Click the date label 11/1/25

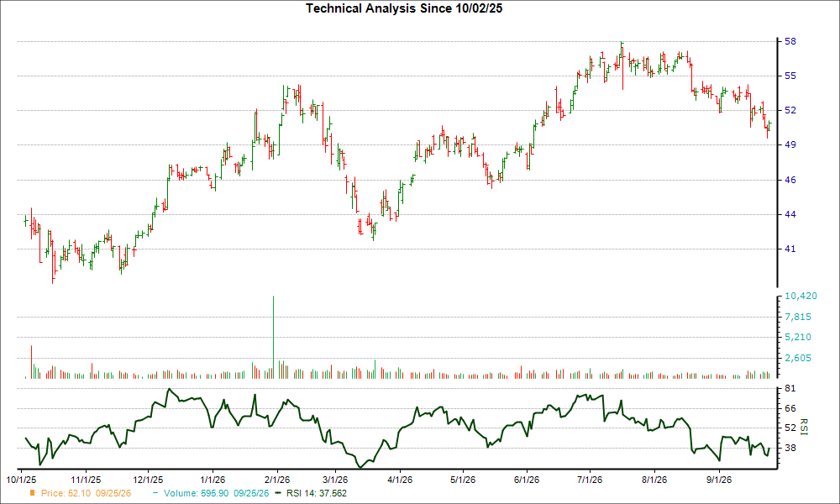click(86, 480)
